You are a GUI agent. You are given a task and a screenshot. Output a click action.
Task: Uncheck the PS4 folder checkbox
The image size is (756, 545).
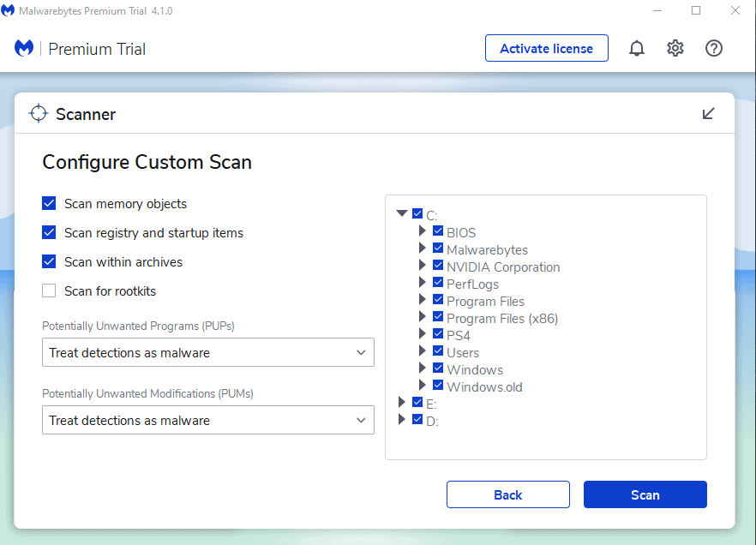[x=438, y=333]
